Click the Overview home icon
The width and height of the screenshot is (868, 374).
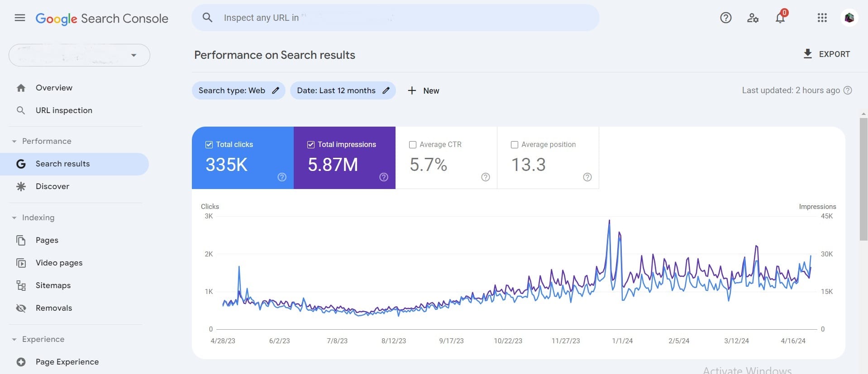point(21,88)
